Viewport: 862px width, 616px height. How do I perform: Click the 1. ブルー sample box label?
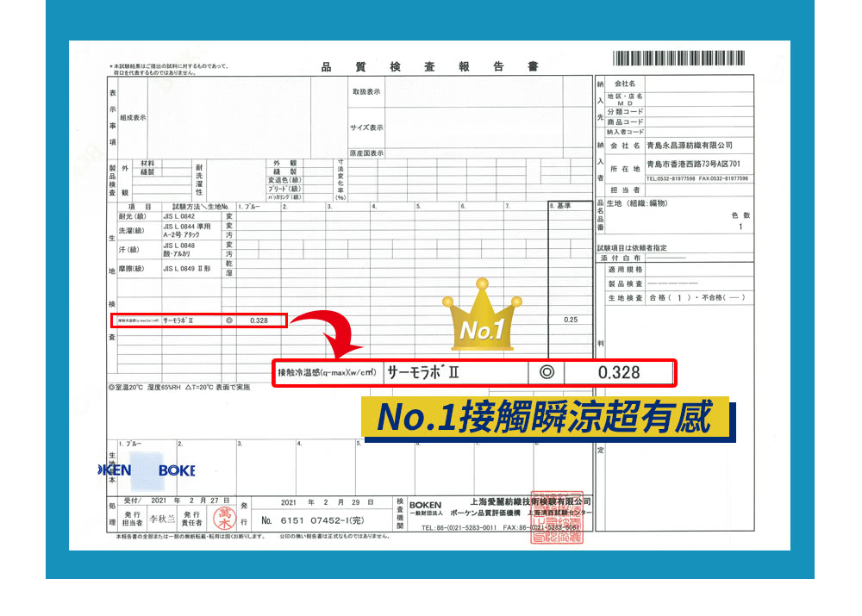(130, 444)
